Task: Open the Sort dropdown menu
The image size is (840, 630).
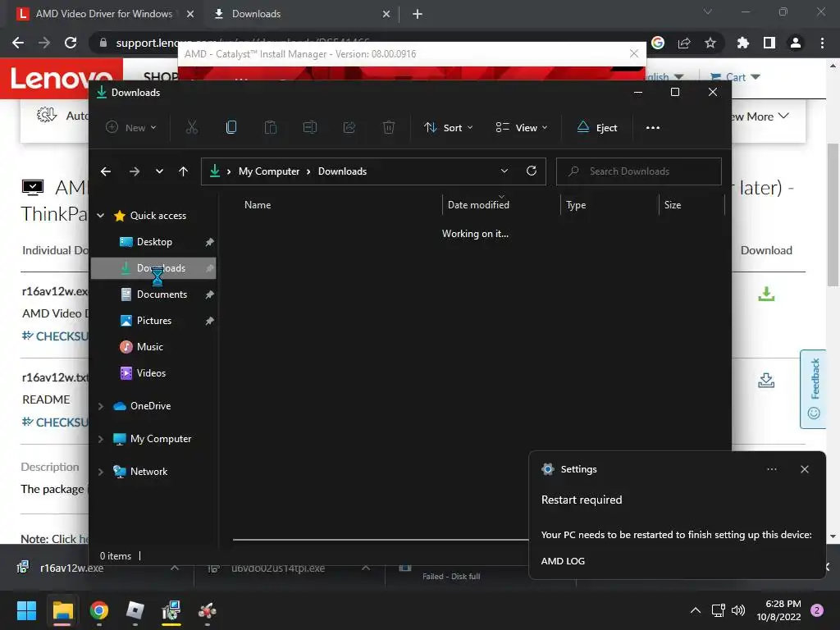Action: tap(449, 127)
